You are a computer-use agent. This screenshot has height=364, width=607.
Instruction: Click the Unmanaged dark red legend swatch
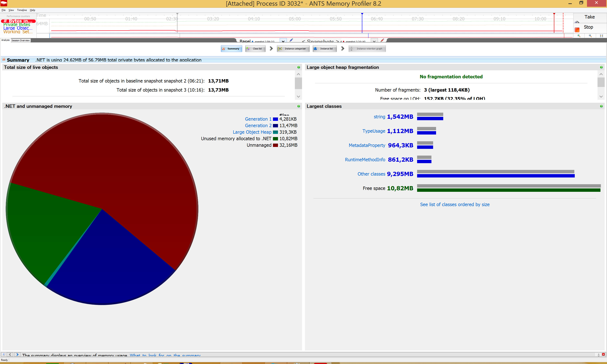point(275,145)
